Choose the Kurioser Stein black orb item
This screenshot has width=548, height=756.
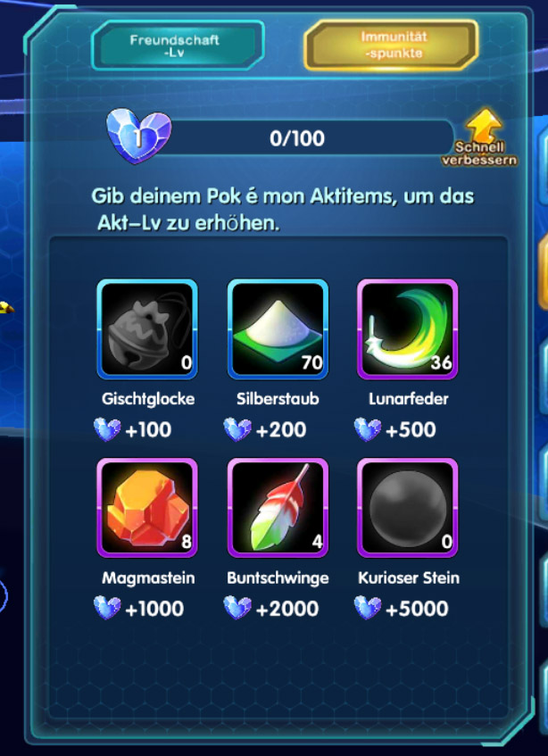(x=408, y=508)
